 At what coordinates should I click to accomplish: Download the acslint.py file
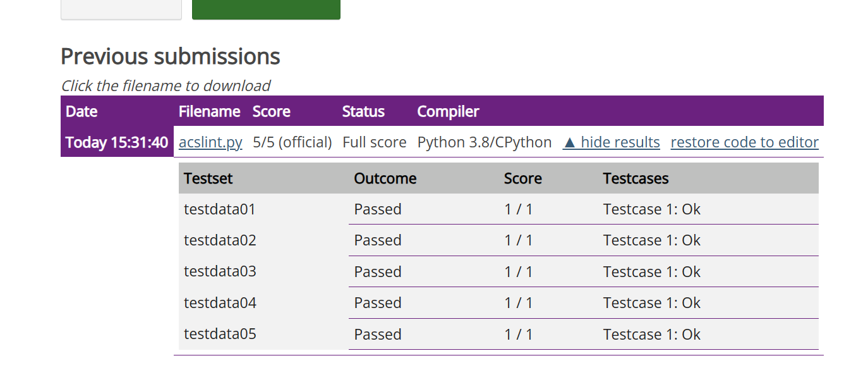click(210, 142)
